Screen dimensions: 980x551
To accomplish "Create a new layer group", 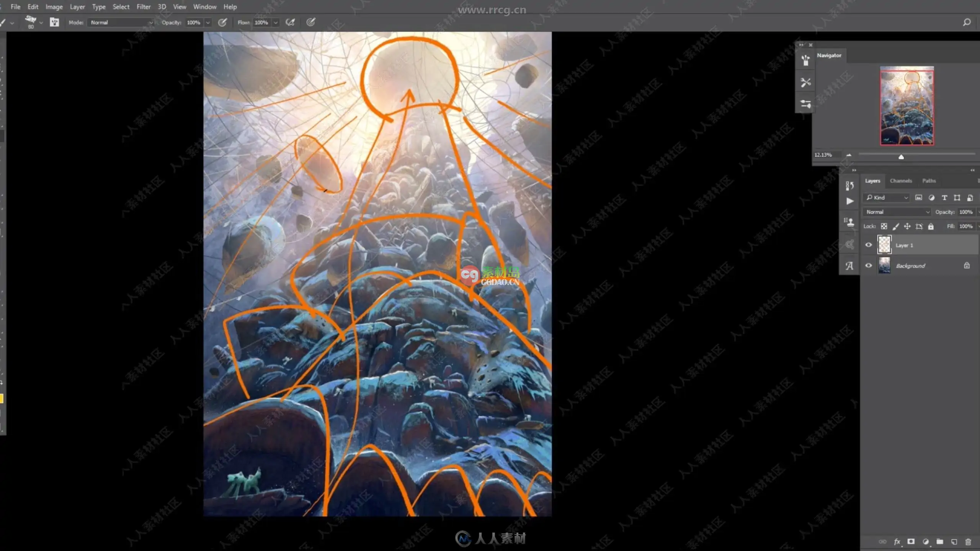I will click(939, 541).
